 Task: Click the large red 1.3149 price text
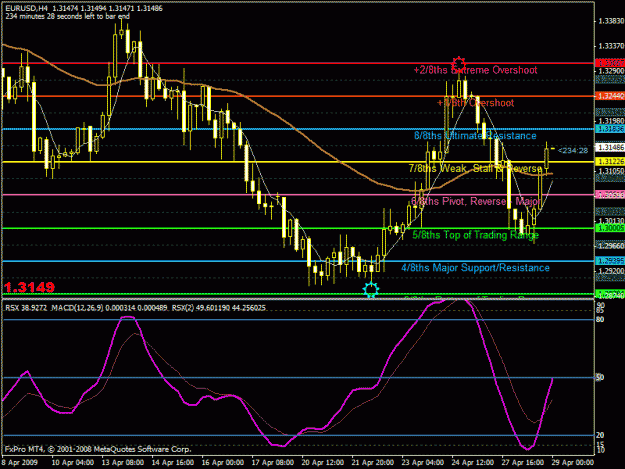click(x=29, y=287)
